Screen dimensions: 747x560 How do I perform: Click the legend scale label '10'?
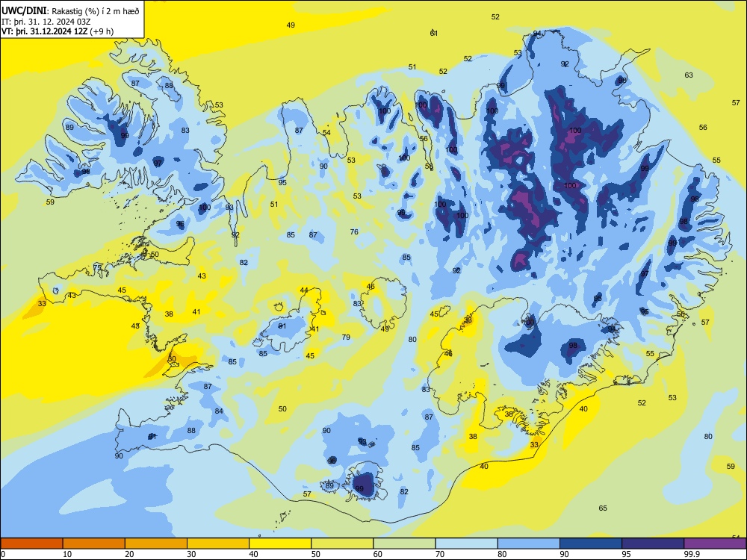tap(67, 554)
